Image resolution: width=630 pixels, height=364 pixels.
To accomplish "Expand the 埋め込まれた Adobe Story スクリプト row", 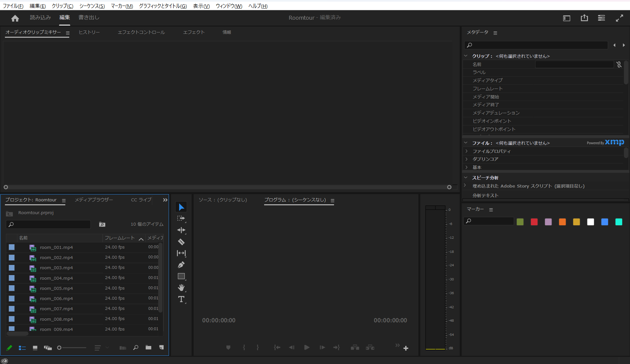I will pos(465,186).
